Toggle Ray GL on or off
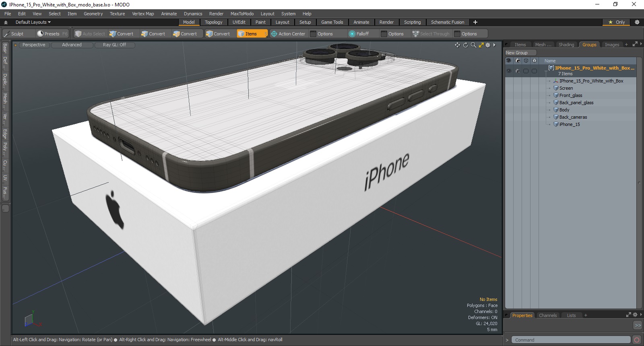Image resolution: width=644 pixels, height=346 pixels. coord(114,45)
